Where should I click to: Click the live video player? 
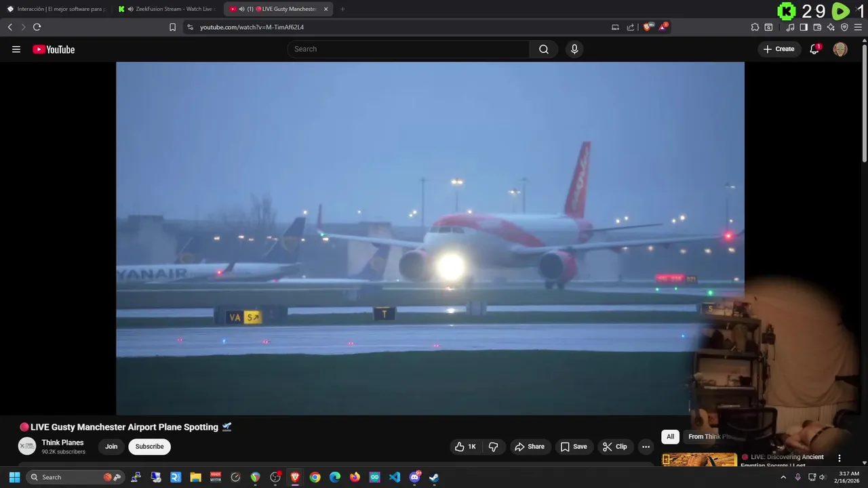pos(430,238)
